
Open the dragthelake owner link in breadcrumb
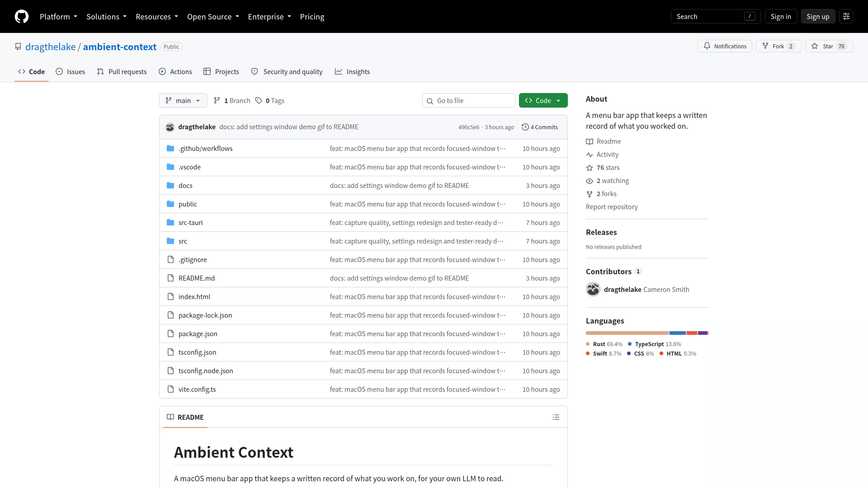[51, 47]
